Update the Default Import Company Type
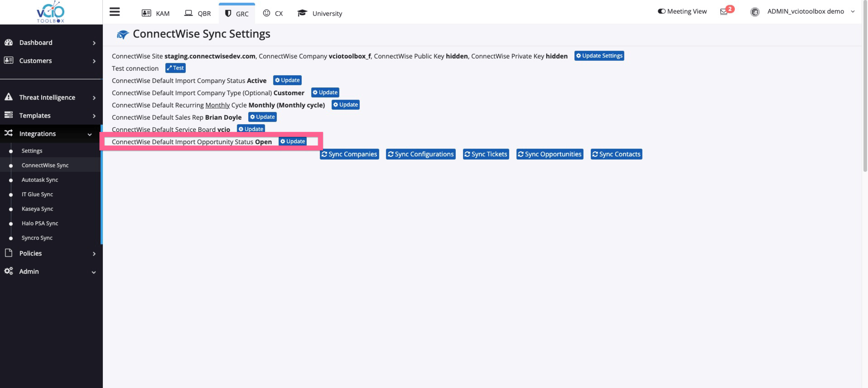Viewport: 868px width, 388px height. (325, 92)
